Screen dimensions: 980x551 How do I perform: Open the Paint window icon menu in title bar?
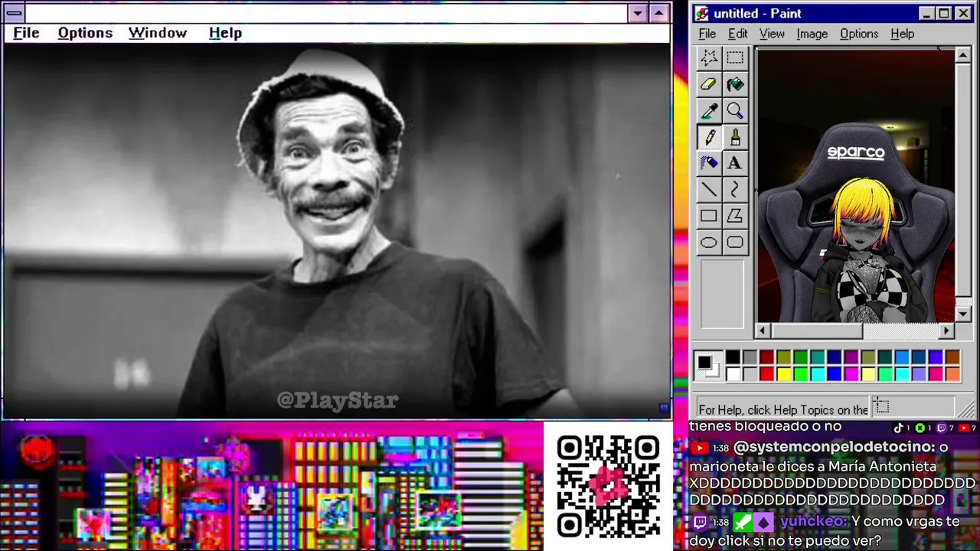tap(702, 14)
